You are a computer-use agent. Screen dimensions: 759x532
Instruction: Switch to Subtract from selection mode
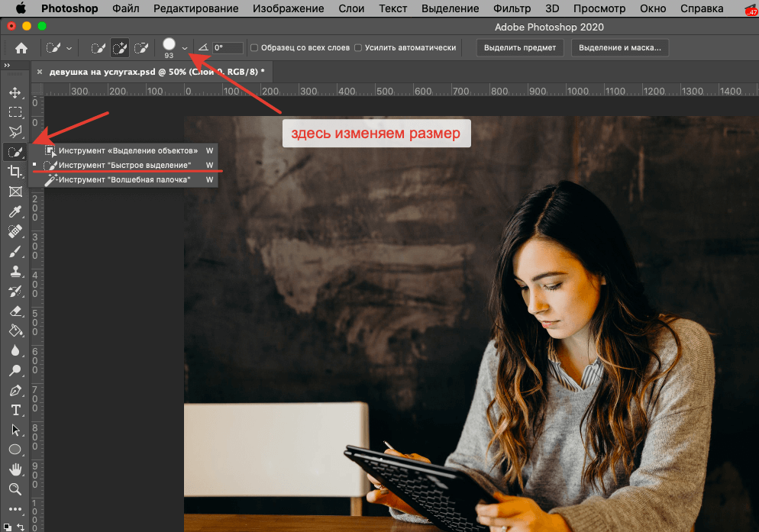click(141, 48)
